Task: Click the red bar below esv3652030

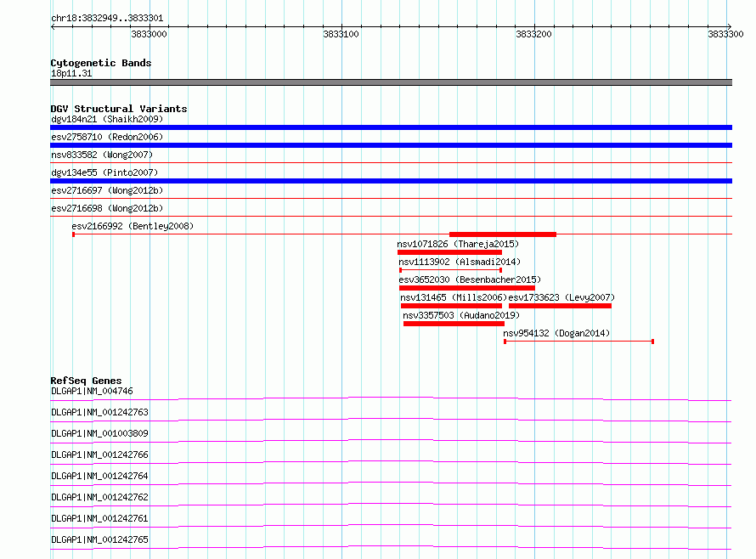Action: coord(467,288)
